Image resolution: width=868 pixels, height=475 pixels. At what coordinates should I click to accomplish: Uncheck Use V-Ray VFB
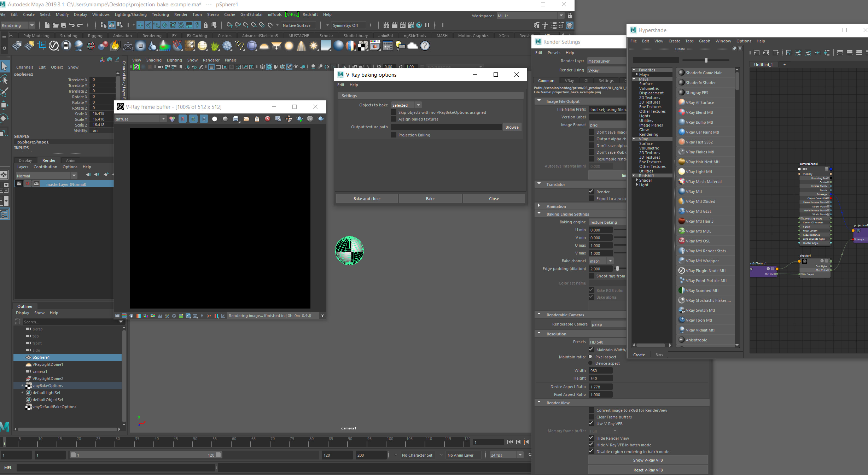pos(591,423)
